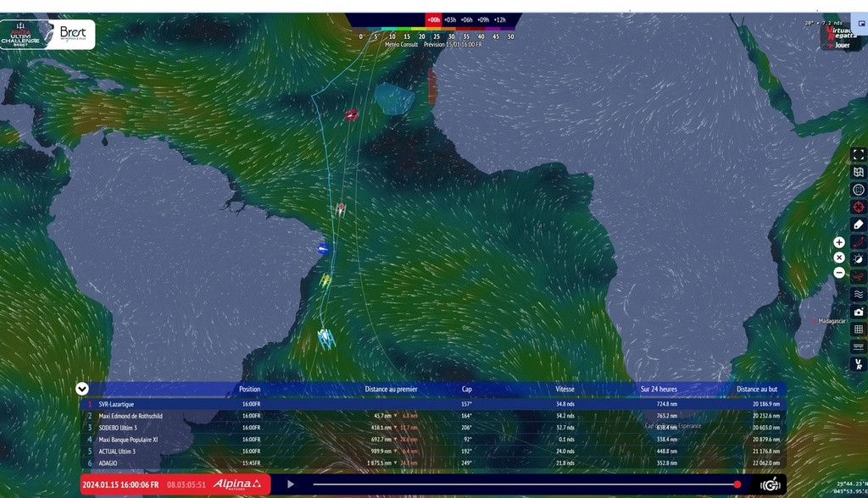Select Maxi Edmond de Rothschild row
The width and height of the screenshot is (868, 498).
click(x=433, y=416)
